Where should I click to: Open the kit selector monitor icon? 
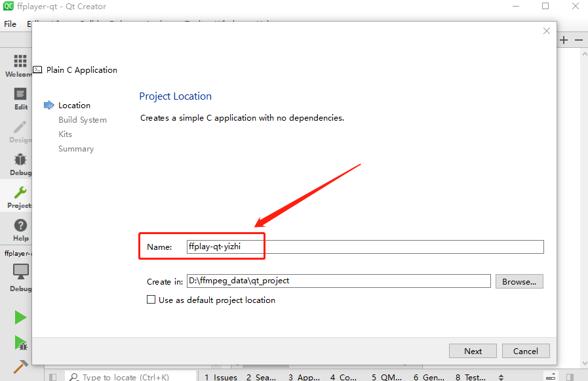(20, 271)
